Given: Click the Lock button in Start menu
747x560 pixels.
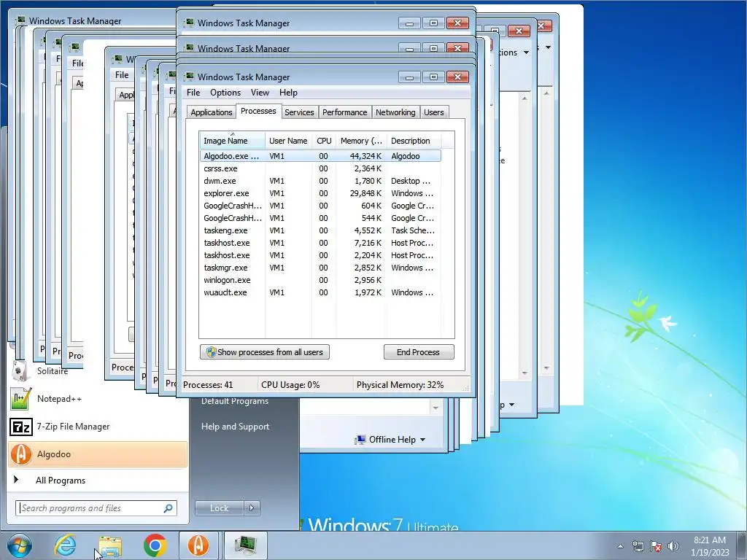Looking at the screenshot, I should click(219, 508).
